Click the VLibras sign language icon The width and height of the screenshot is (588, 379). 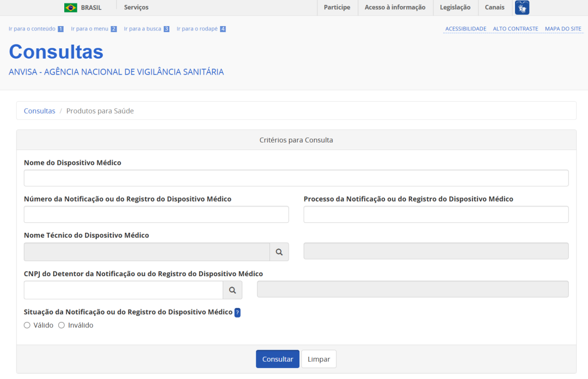click(522, 8)
